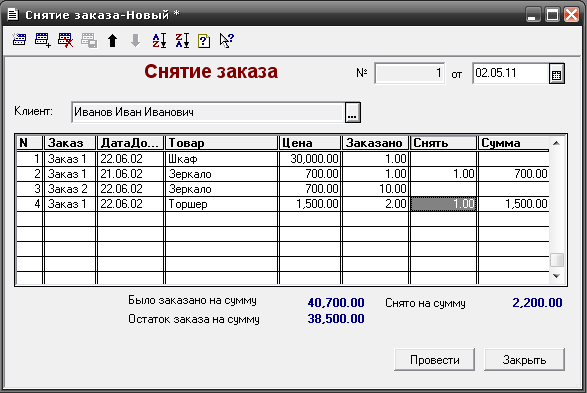Click the Провести button

(x=434, y=360)
